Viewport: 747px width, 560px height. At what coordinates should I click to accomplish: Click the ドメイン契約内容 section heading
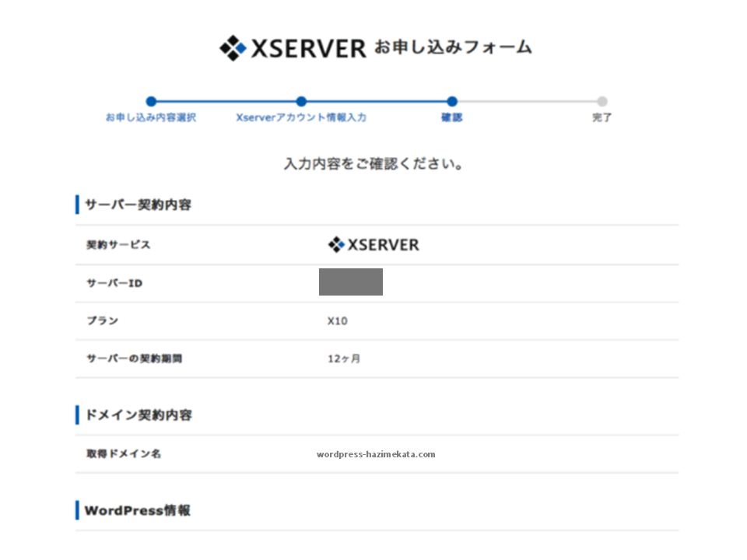[x=139, y=415]
